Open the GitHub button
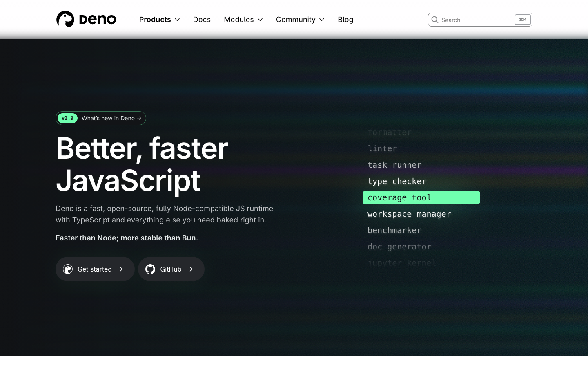Screen dimensions: 588x368 click(x=171, y=269)
